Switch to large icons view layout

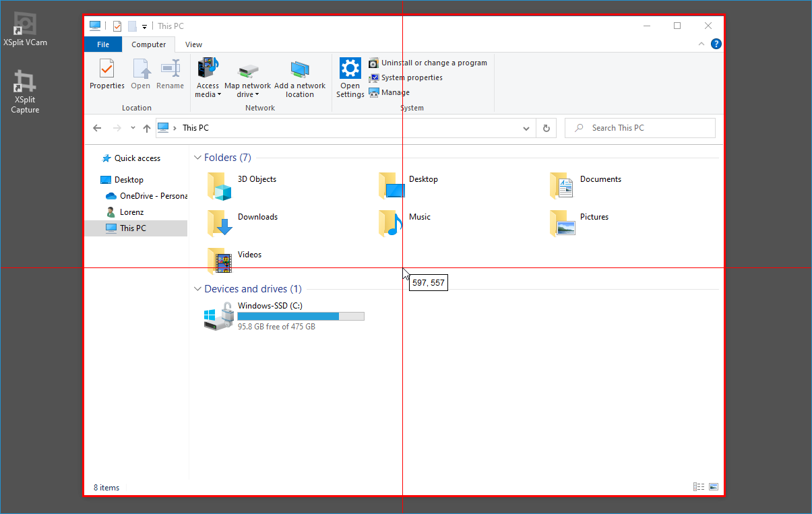(x=714, y=487)
